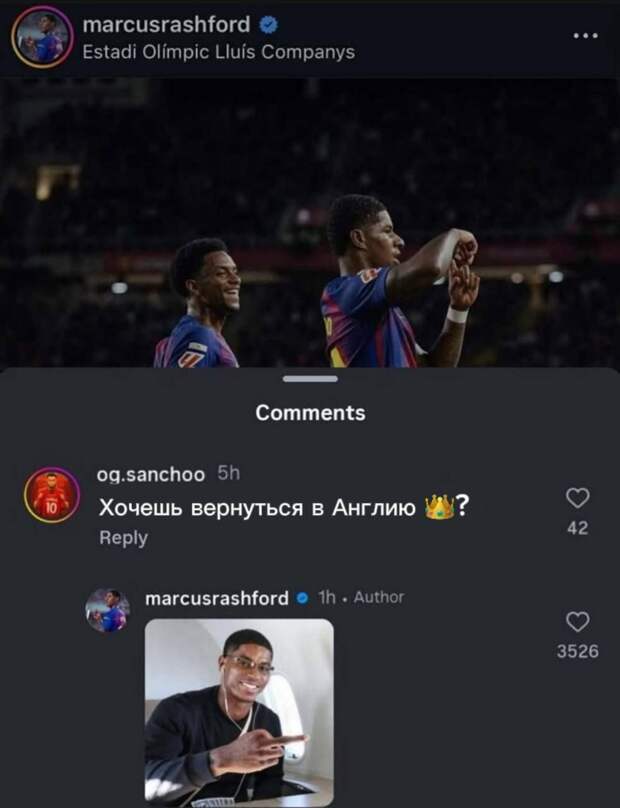Open the marcusrashford username on the reply
620x808 pixels.
(217, 598)
